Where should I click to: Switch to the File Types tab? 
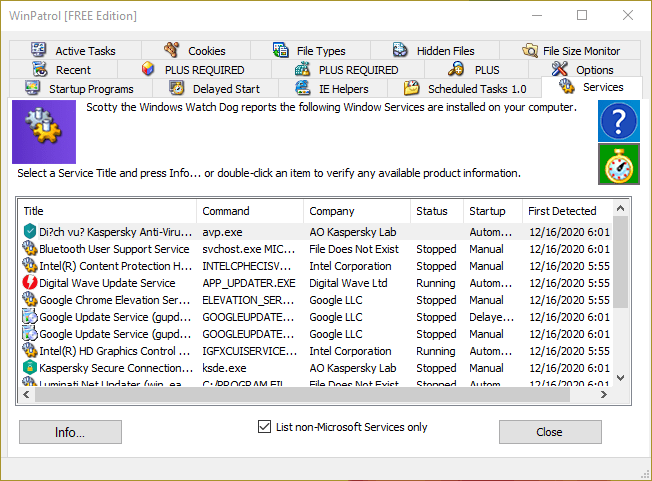pos(310,50)
